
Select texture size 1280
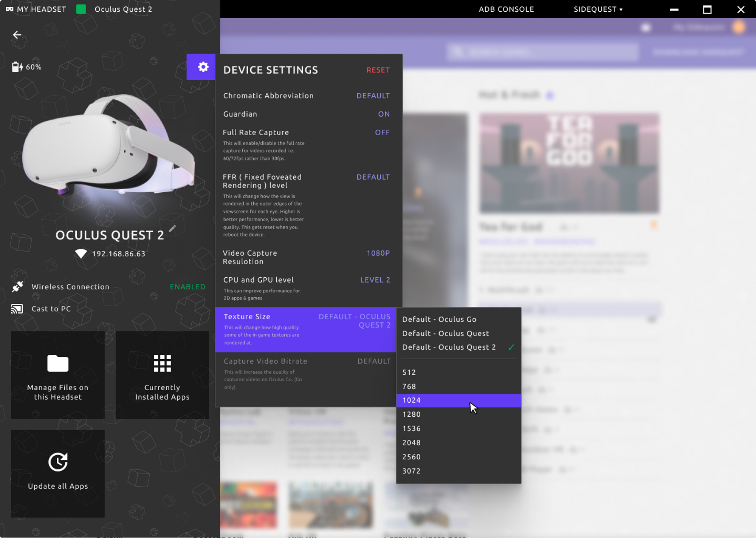(459, 414)
